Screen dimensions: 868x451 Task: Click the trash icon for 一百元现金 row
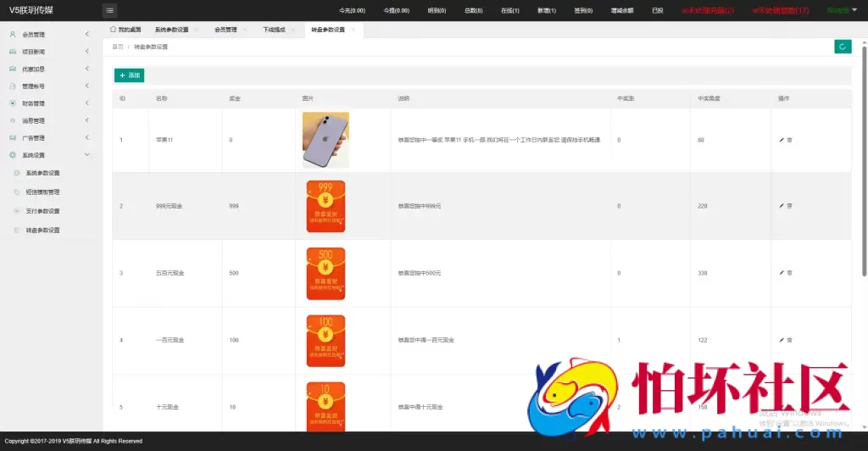coord(790,340)
